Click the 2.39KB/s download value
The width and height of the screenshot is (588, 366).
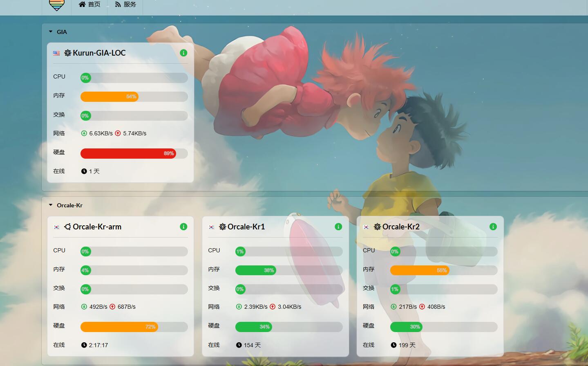pos(256,307)
